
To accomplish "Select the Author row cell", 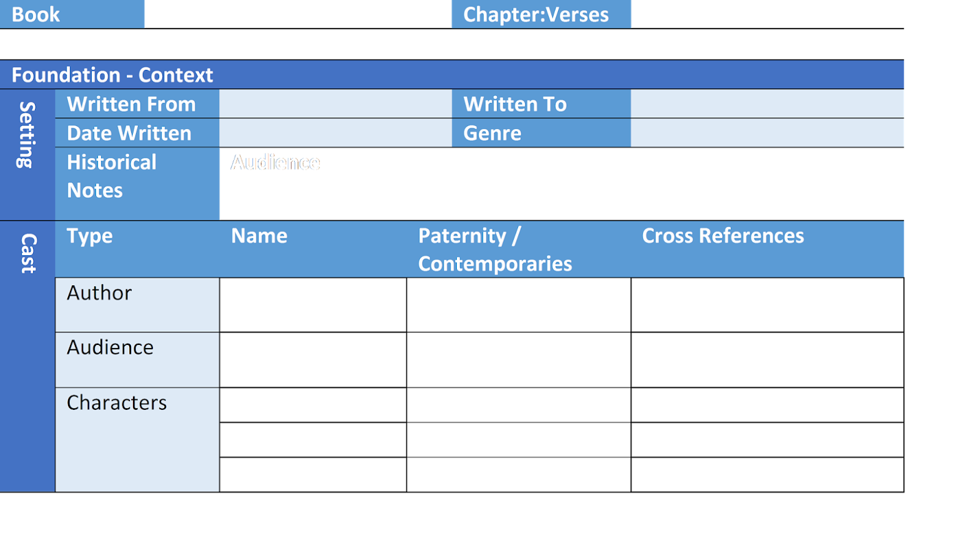I will tap(137, 304).
